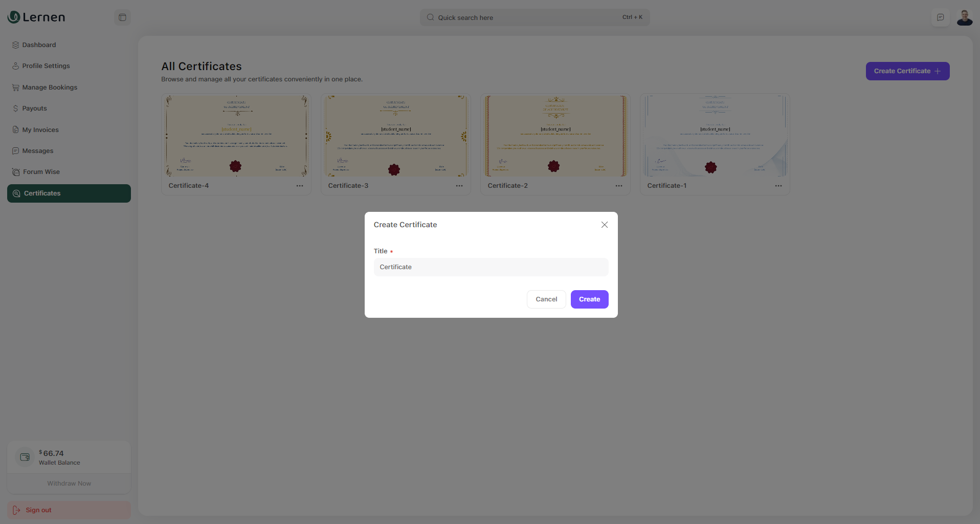The width and height of the screenshot is (980, 524).
Task: Open the Payouts section
Action: (34, 108)
